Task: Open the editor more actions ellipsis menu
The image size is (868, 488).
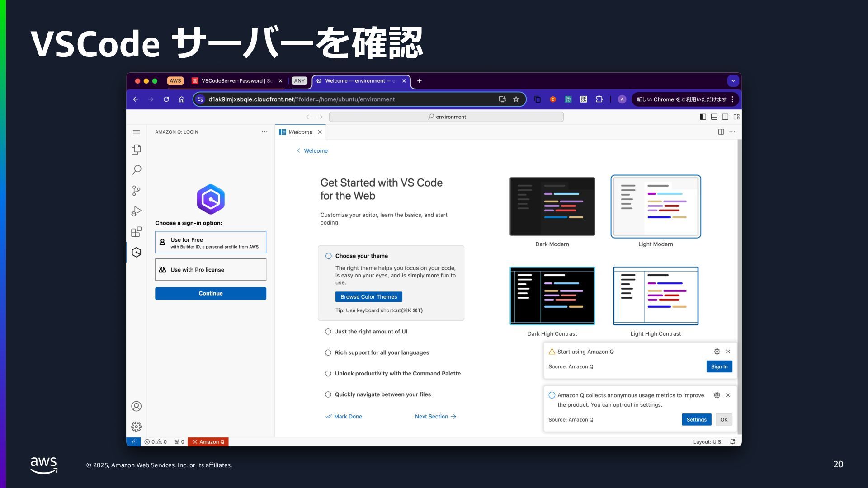Action: click(x=732, y=132)
